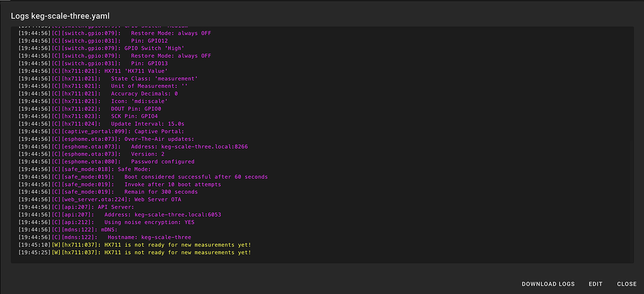Click the DOWNLOAD LOGS button

coord(548,284)
